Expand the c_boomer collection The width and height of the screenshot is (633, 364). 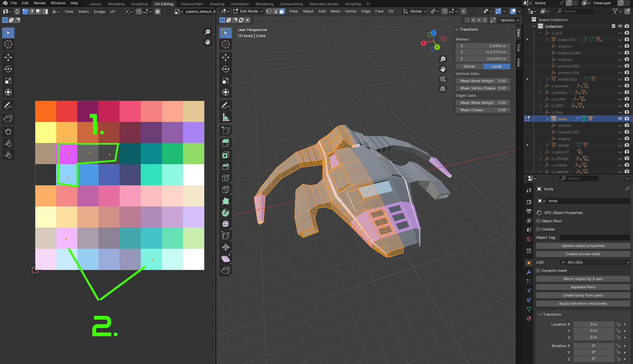[x=540, y=86]
